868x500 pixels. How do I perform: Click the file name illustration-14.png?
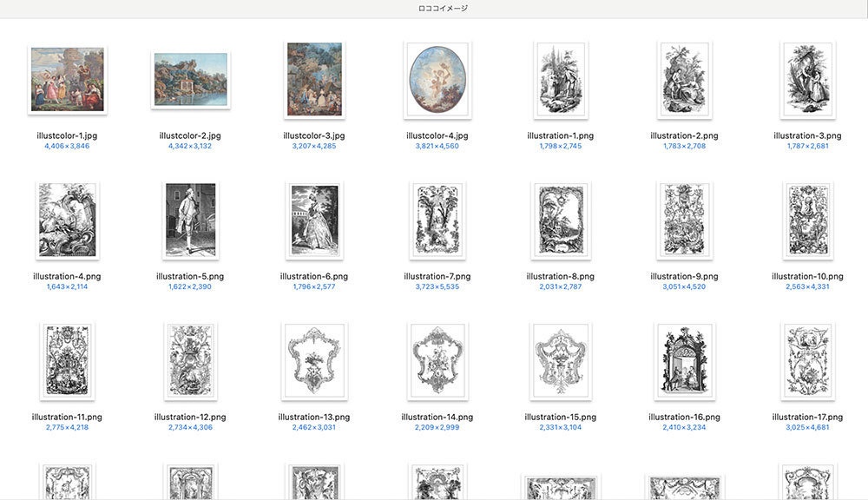click(x=437, y=417)
